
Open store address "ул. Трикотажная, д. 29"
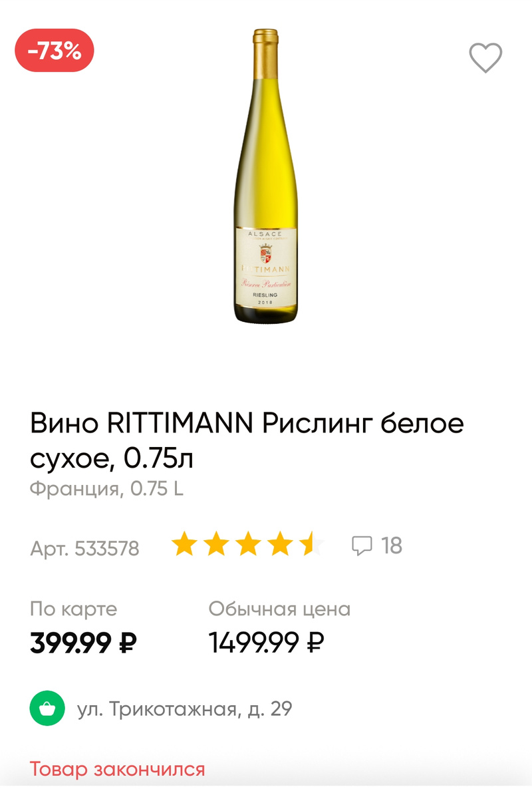pyautogui.click(x=185, y=709)
